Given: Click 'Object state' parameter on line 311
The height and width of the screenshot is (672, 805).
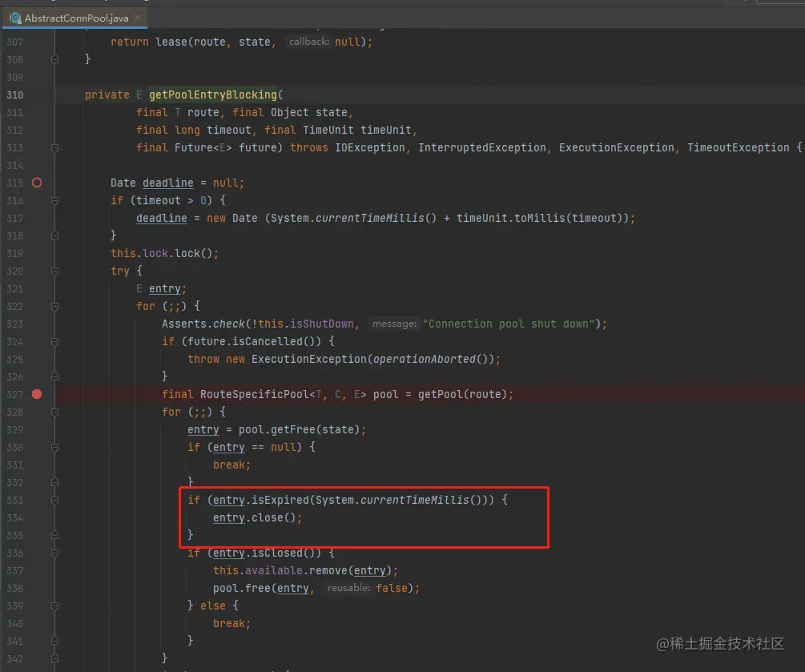Looking at the screenshot, I should [308, 112].
